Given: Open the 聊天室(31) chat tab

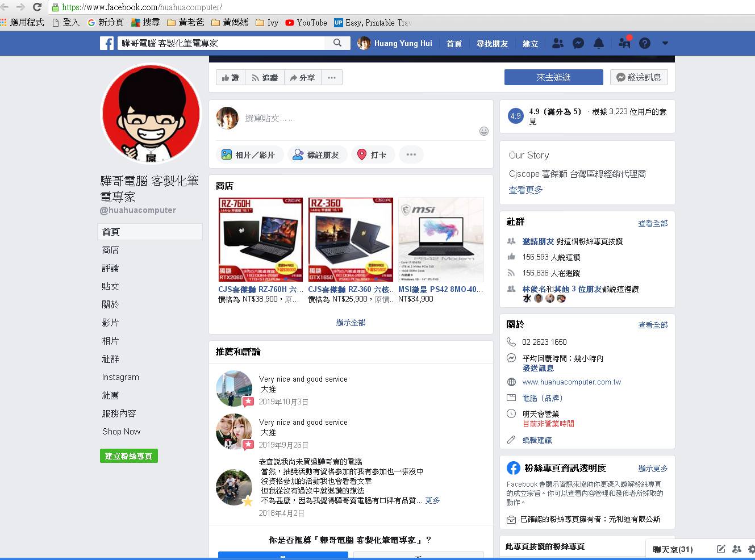Looking at the screenshot, I should point(673,550).
